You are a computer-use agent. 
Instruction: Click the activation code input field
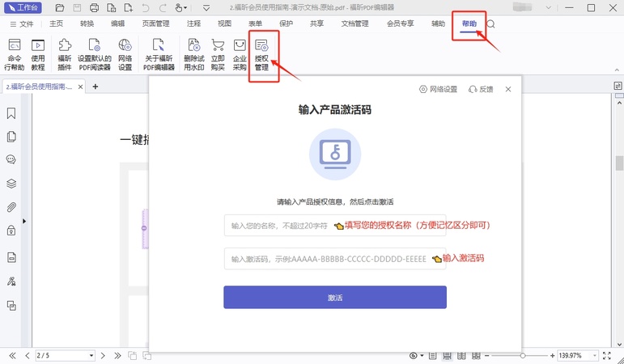[335, 259]
